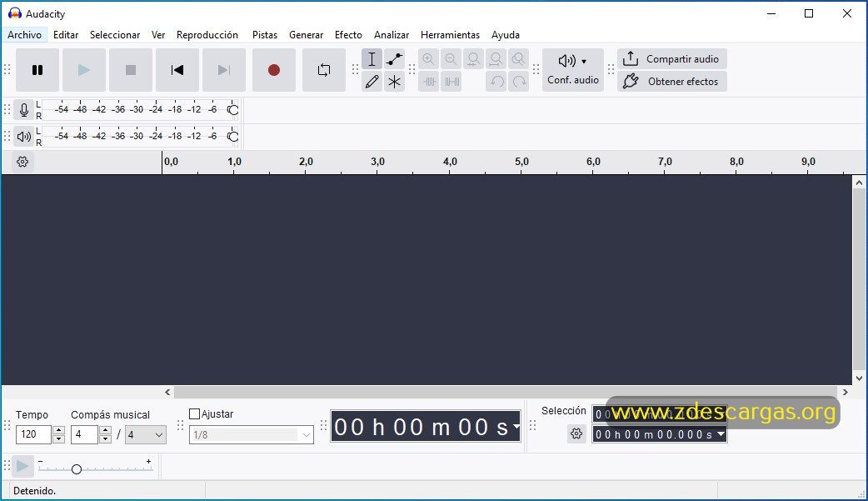868x501 pixels.
Task: Click horizontal scrollbar right arrow
Action: (x=846, y=393)
